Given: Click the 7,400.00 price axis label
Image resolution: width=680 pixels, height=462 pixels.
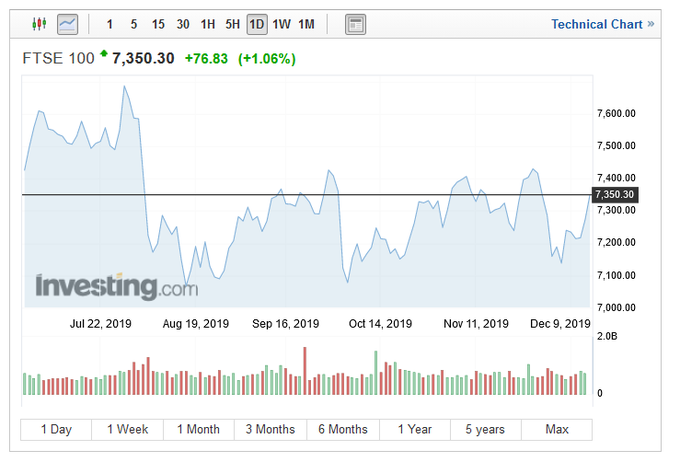Looking at the screenshot, I should point(616,178).
